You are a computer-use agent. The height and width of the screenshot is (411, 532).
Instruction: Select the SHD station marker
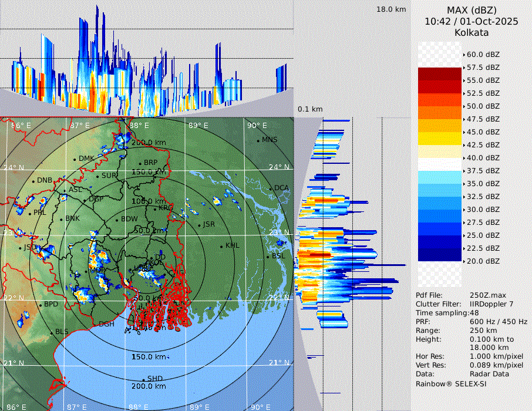coord(143,379)
